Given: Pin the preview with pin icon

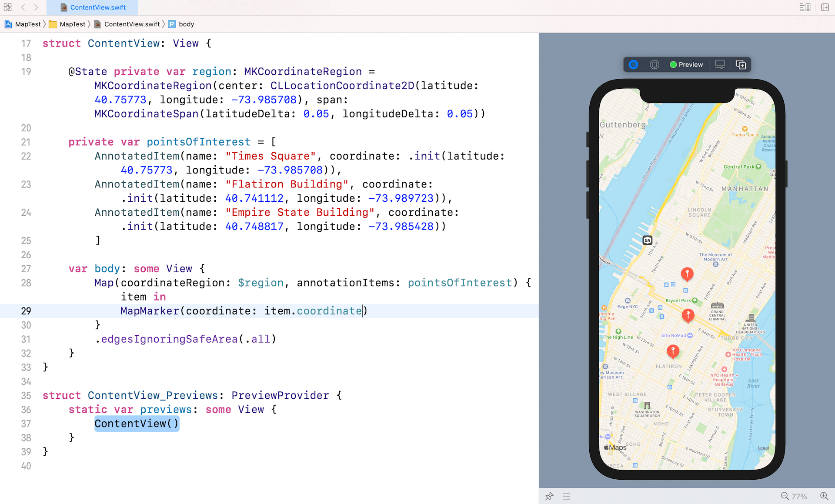Looking at the screenshot, I should (549, 496).
